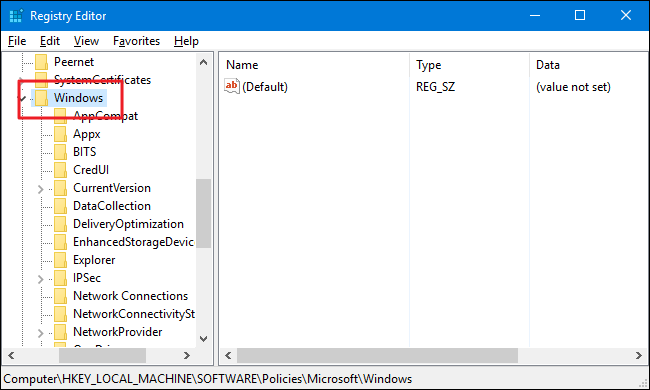
Task: Open the Edit menu
Action: [50, 41]
